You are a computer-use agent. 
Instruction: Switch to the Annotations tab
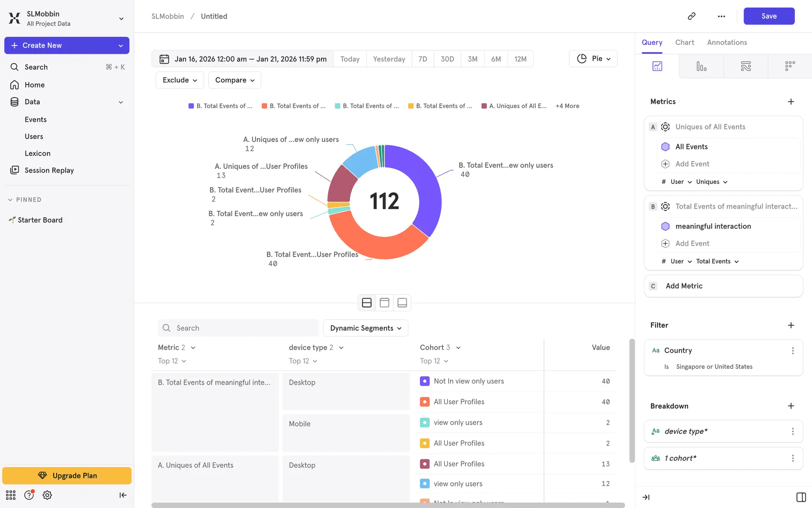[727, 42]
